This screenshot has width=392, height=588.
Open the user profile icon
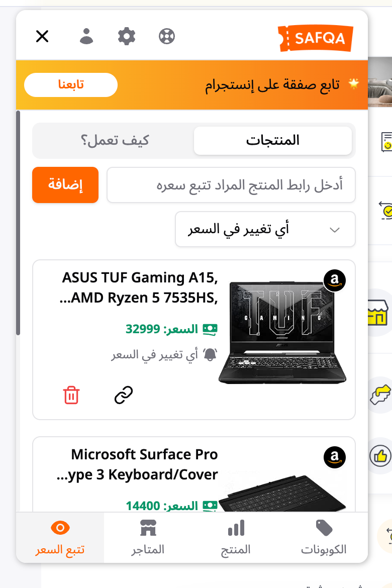tap(86, 36)
